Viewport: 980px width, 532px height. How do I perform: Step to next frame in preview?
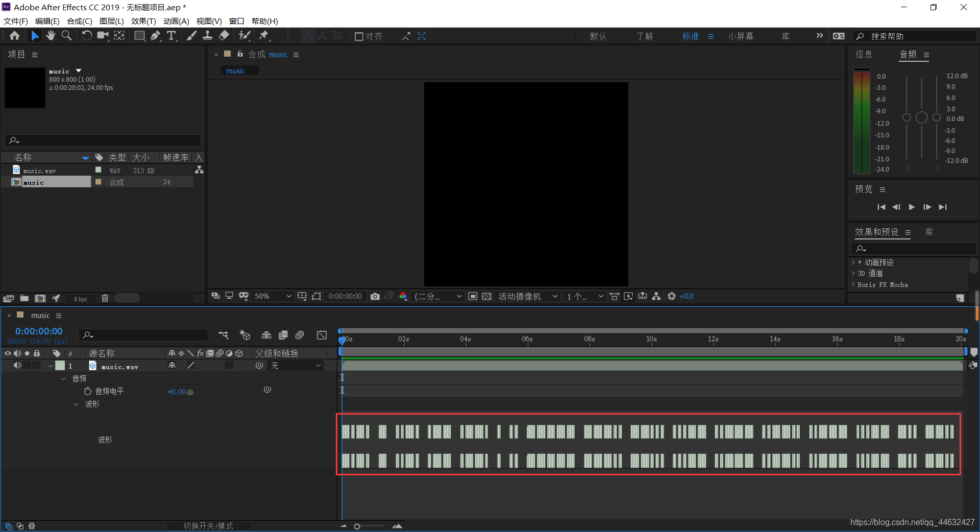(x=927, y=207)
